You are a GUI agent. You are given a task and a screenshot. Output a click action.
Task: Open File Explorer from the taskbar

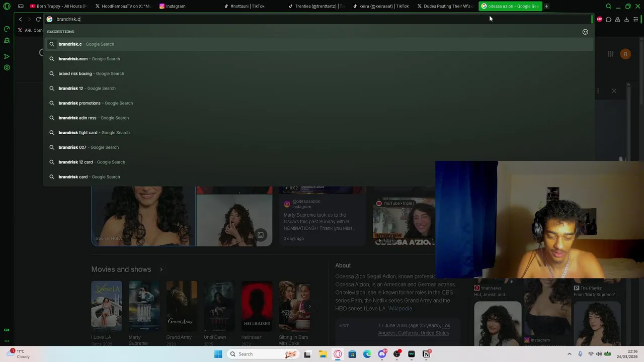coord(323,354)
